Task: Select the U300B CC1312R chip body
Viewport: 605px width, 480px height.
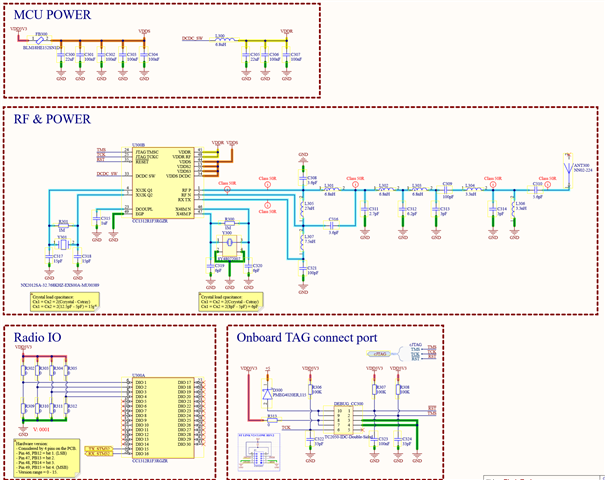Action: (163, 183)
